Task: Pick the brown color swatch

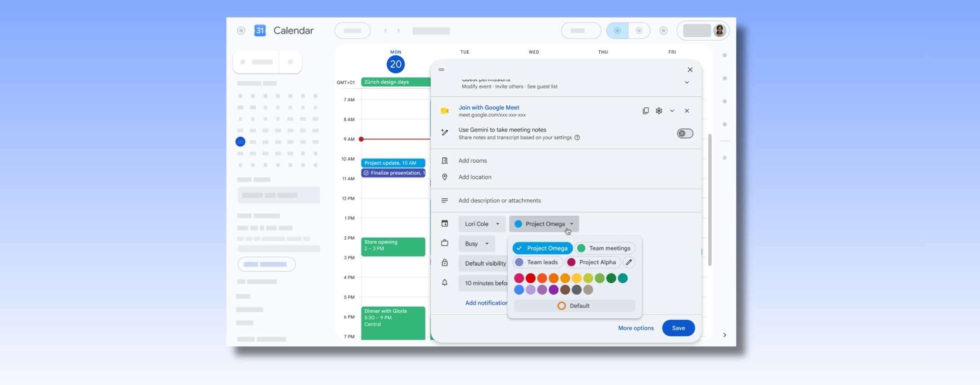Action: pyautogui.click(x=565, y=290)
